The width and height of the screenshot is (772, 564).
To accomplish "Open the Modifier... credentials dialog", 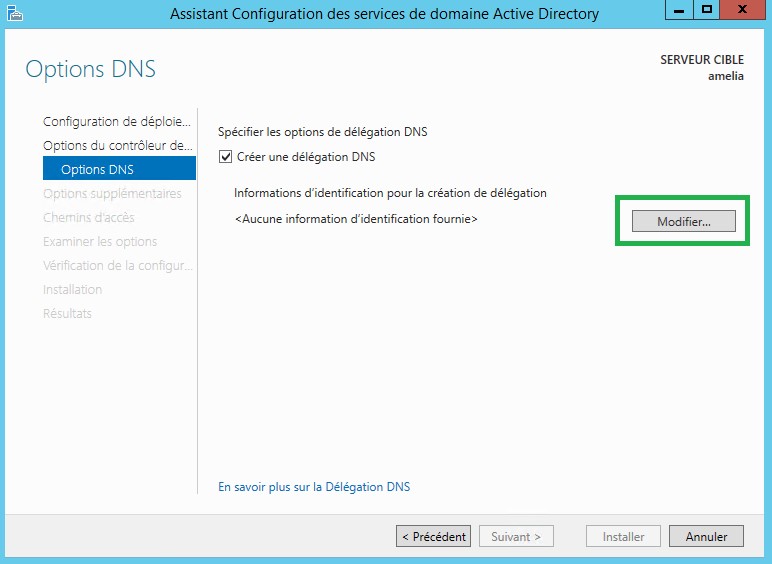I will (x=683, y=221).
